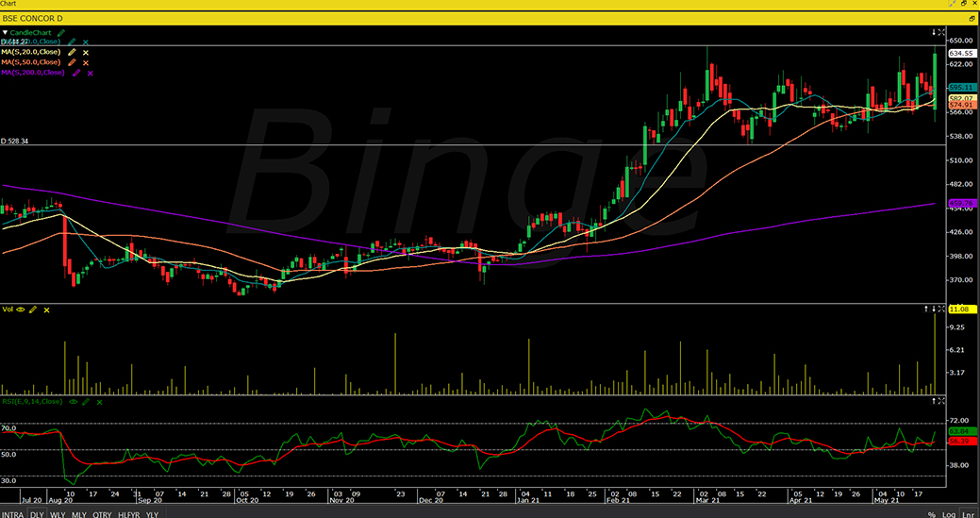The height and width of the screenshot is (518, 980).
Task: Switch to the WLY weekly timeframe
Action: click(x=58, y=514)
